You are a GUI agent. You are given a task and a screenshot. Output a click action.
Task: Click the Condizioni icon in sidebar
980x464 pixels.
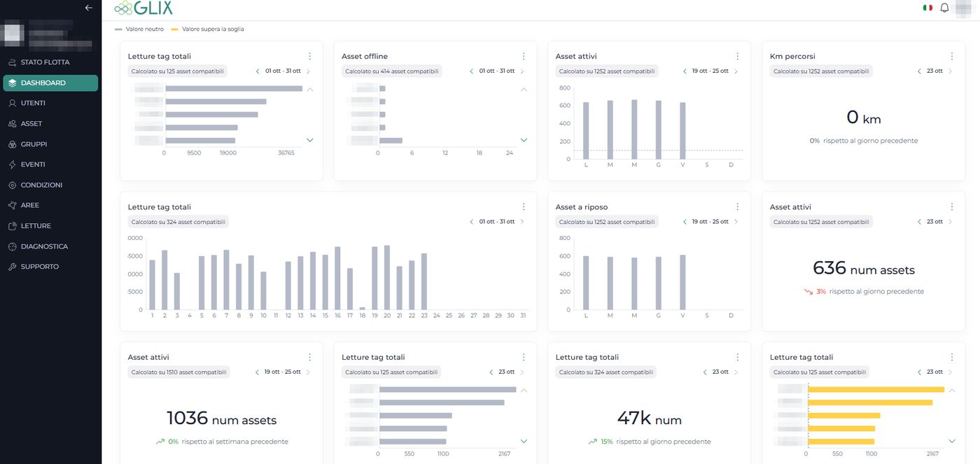point(13,185)
